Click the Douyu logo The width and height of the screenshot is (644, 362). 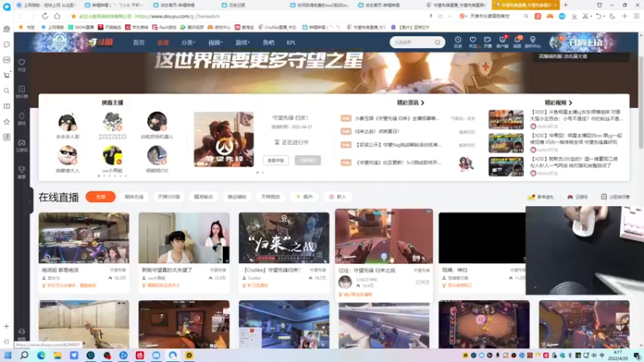coord(101,43)
